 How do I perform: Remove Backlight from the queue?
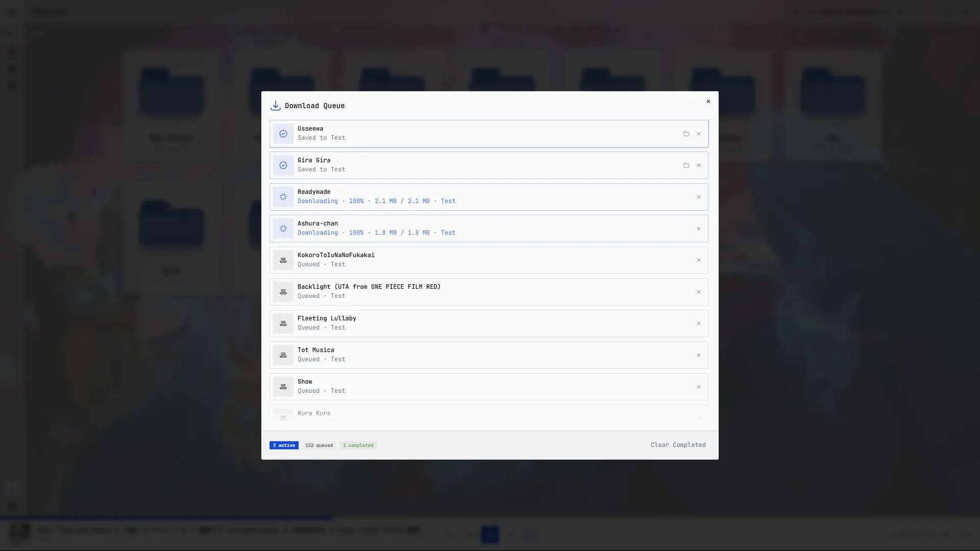click(x=698, y=292)
